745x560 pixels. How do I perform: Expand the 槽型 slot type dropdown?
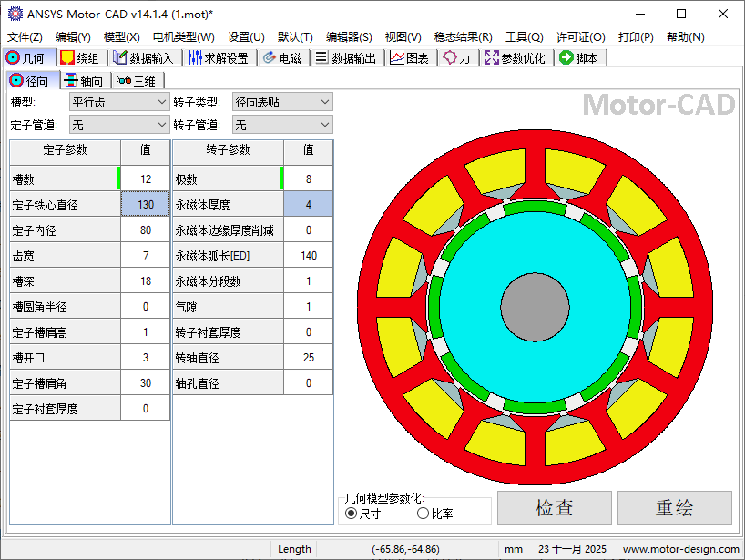pyautogui.click(x=119, y=102)
